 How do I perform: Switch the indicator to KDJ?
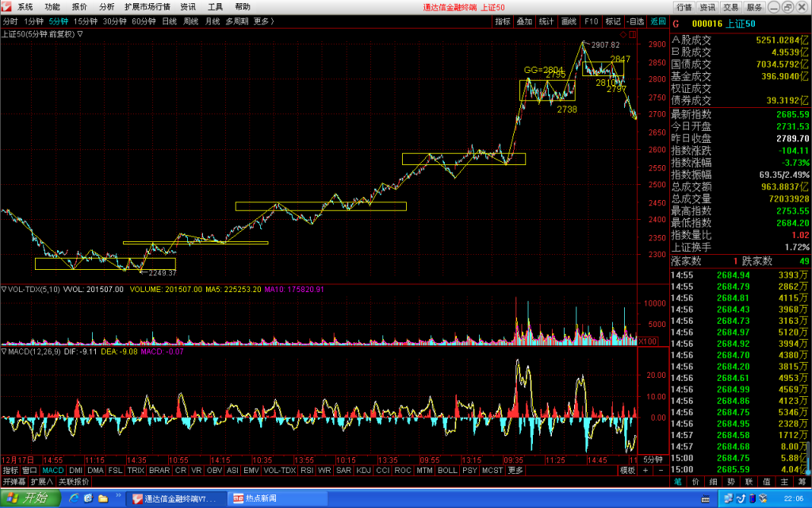coord(363,470)
